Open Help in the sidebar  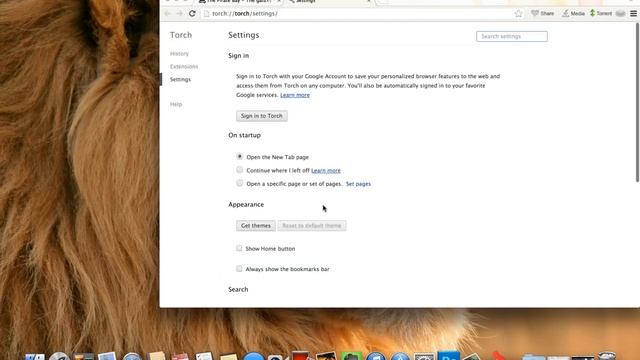coord(176,104)
